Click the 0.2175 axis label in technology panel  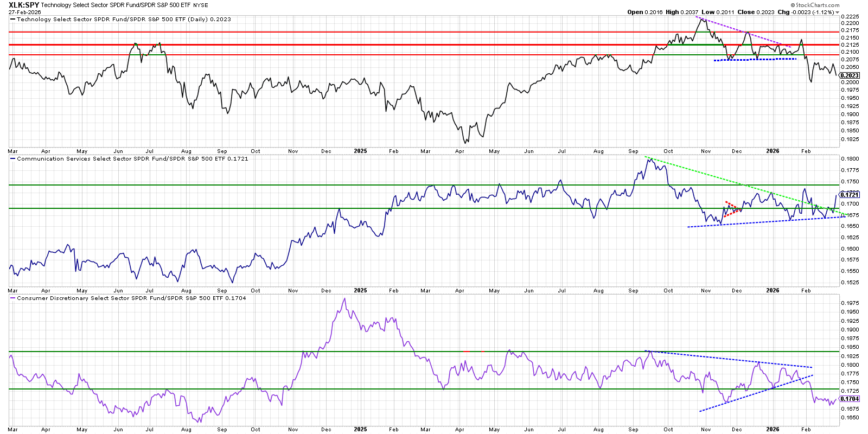tap(850, 30)
